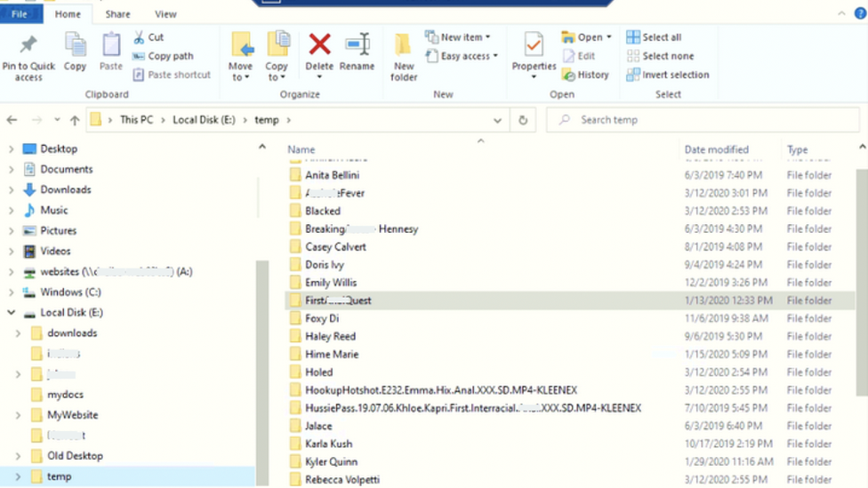Open the Recent locations dropdown
The height and width of the screenshot is (488, 868).
point(56,120)
